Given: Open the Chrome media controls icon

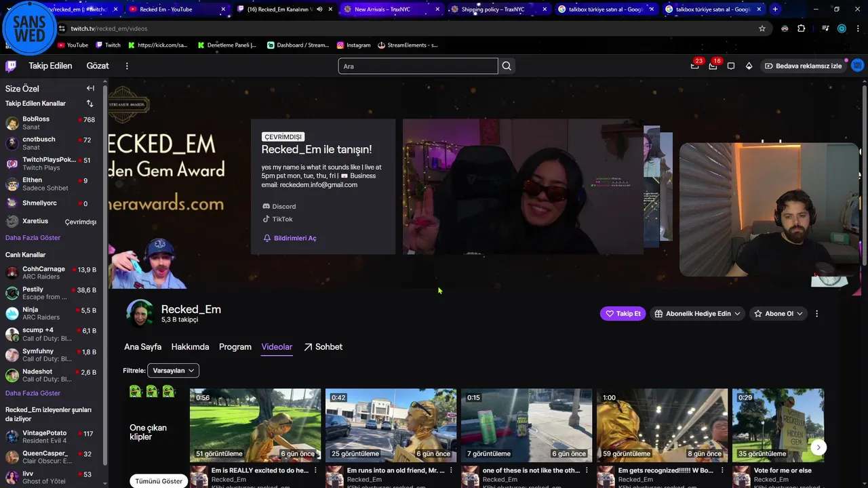Looking at the screenshot, I should tap(825, 28).
